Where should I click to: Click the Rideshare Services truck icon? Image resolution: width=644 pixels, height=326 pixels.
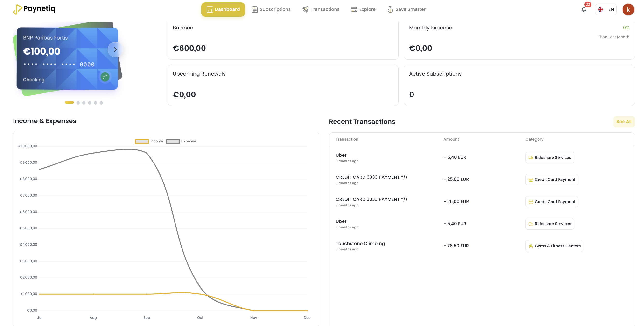[531, 157]
